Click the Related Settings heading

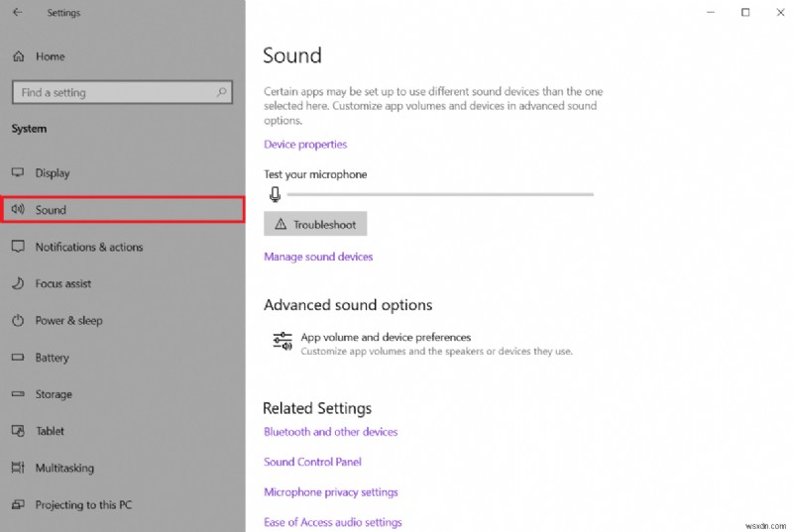coord(317,408)
